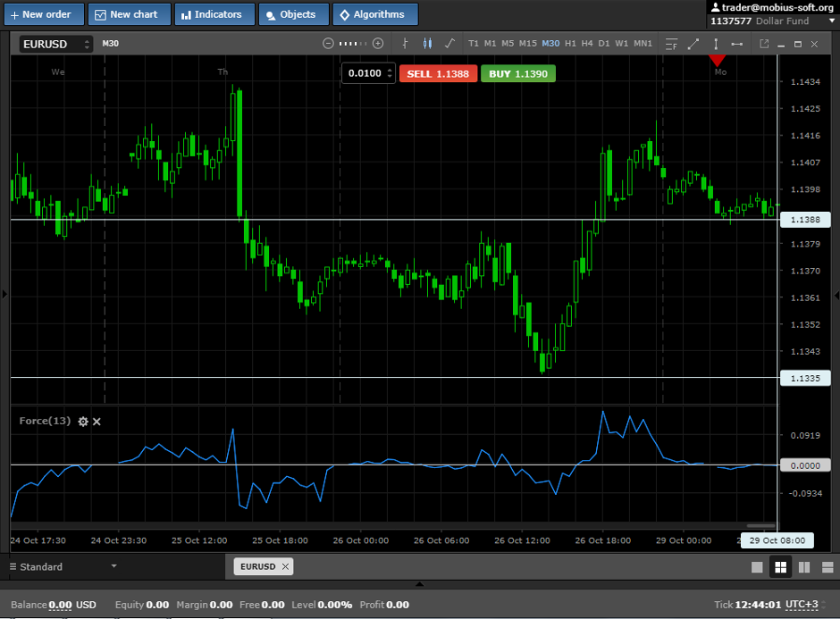Select the M15 timeframe
The image size is (840, 619).
[x=527, y=44]
